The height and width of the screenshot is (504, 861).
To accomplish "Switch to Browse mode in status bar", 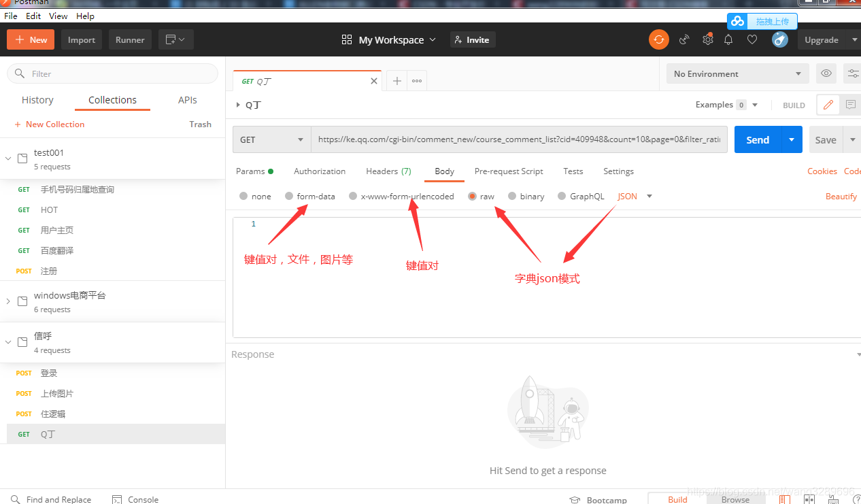I will click(736, 499).
